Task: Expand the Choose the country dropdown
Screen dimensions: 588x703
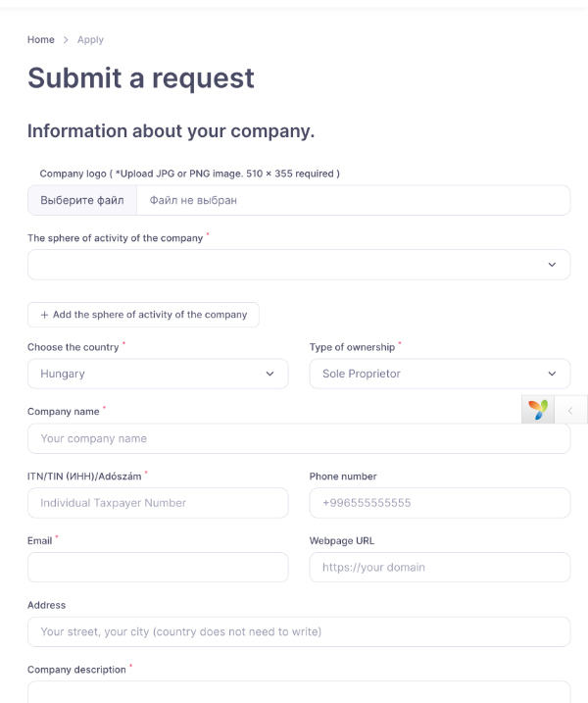Action: coord(158,374)
